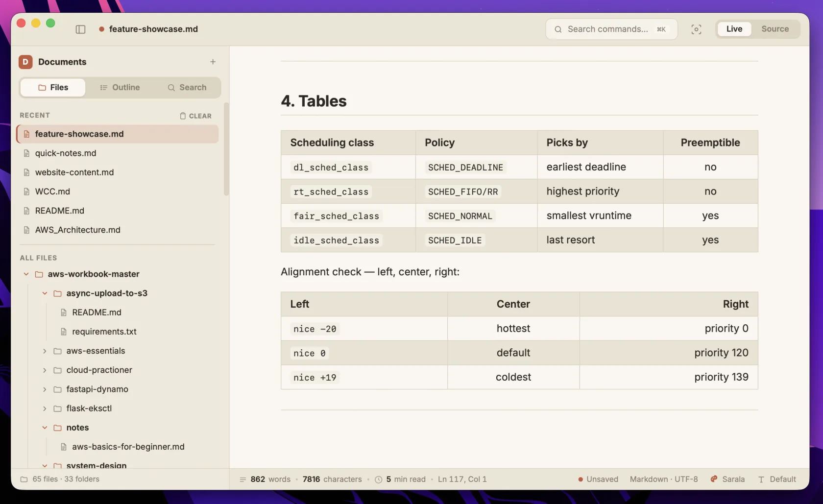Open the Search tab in sidebar

[187, 87]
